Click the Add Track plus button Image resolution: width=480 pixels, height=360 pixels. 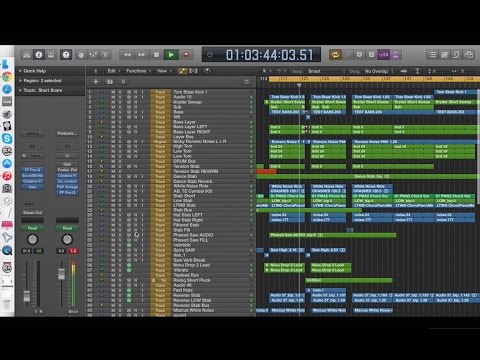point(96,82)
